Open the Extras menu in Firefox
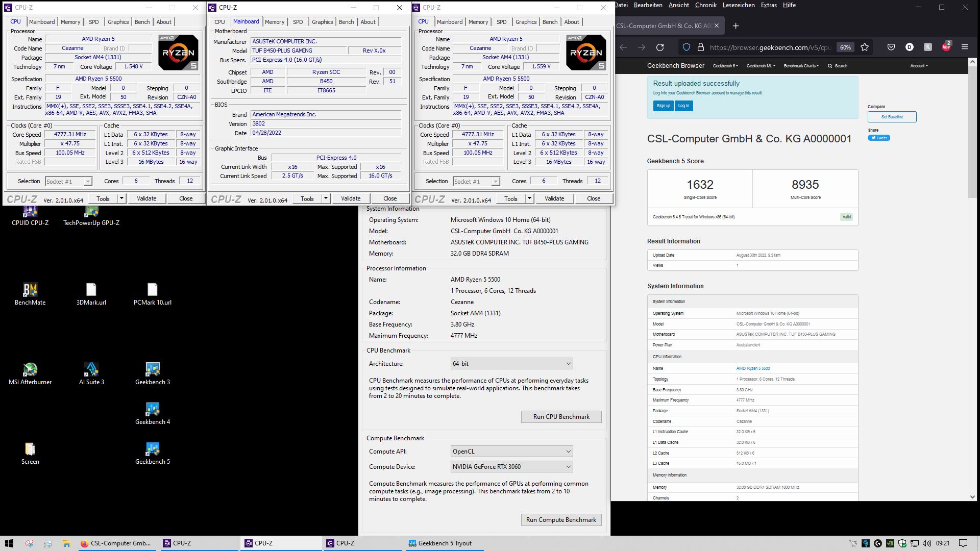The image size is (980, 551). [769, 5]
